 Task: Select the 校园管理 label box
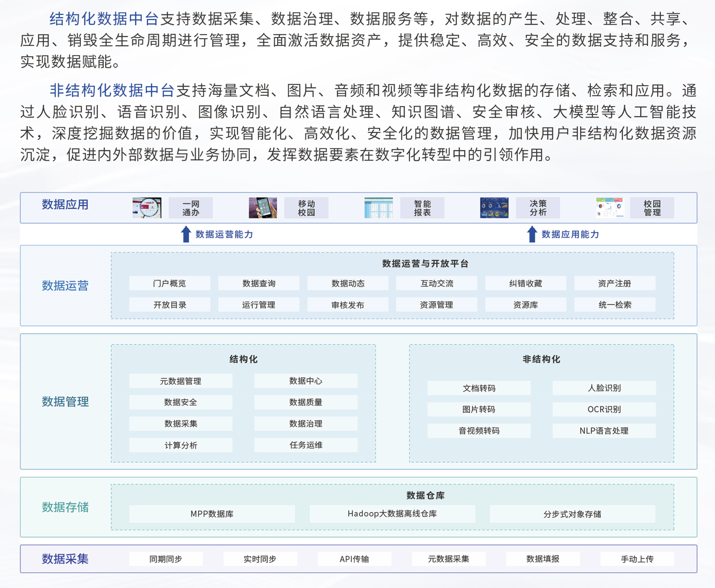pyautogui.click(x=652, y=208)
